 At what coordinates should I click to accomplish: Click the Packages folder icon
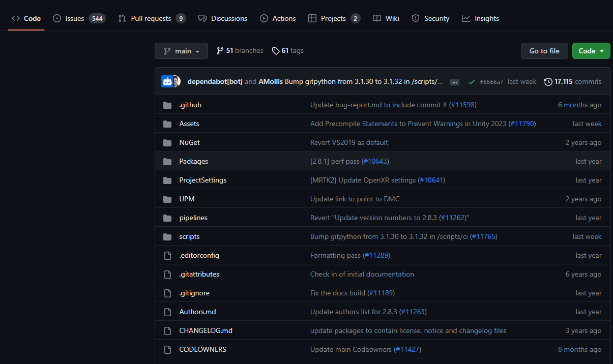(x=167, y=161)
